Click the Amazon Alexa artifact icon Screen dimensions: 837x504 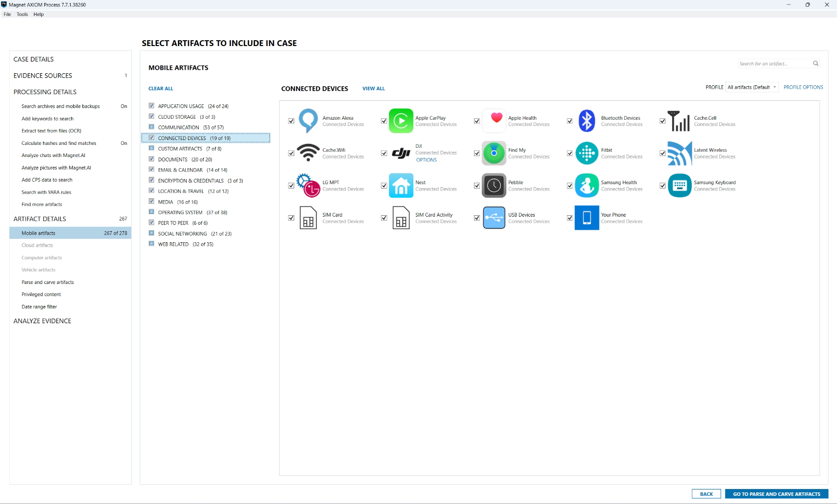pos(308,121)
